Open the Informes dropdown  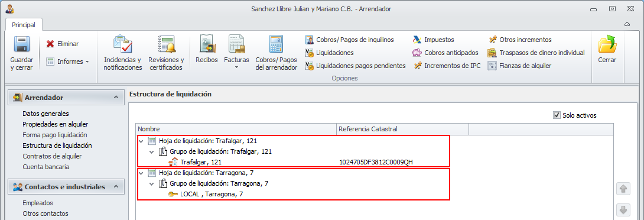coord(67,62)
